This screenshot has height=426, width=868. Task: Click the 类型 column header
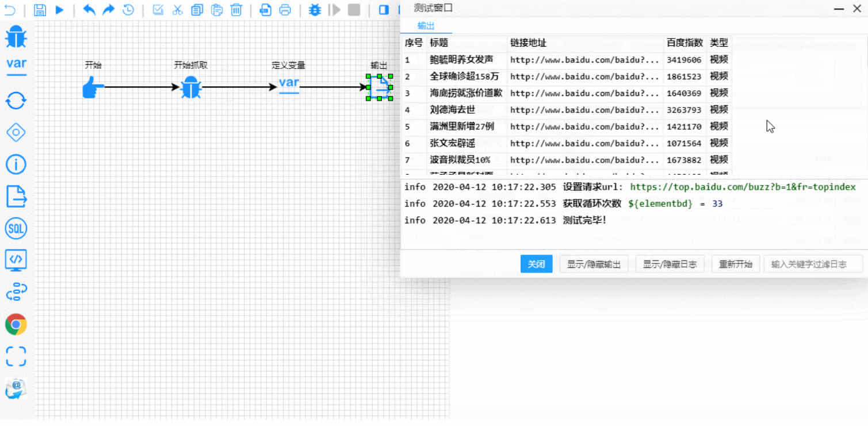[719, 43]
